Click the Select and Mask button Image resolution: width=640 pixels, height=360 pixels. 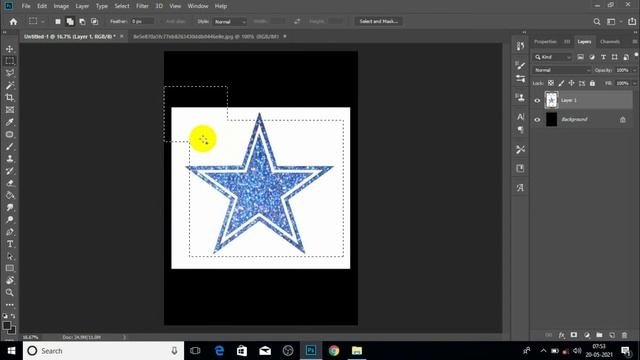379,21
